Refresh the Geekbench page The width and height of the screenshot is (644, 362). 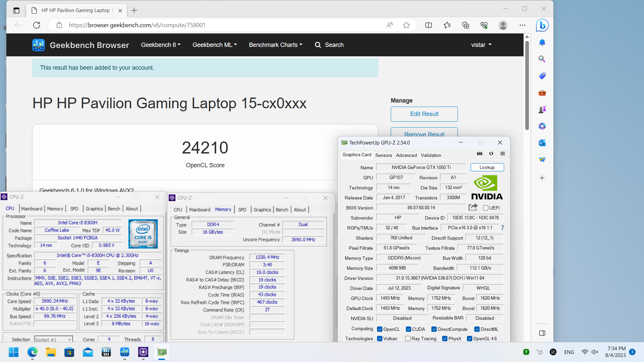pyautogui.click(x=37, y=25)
